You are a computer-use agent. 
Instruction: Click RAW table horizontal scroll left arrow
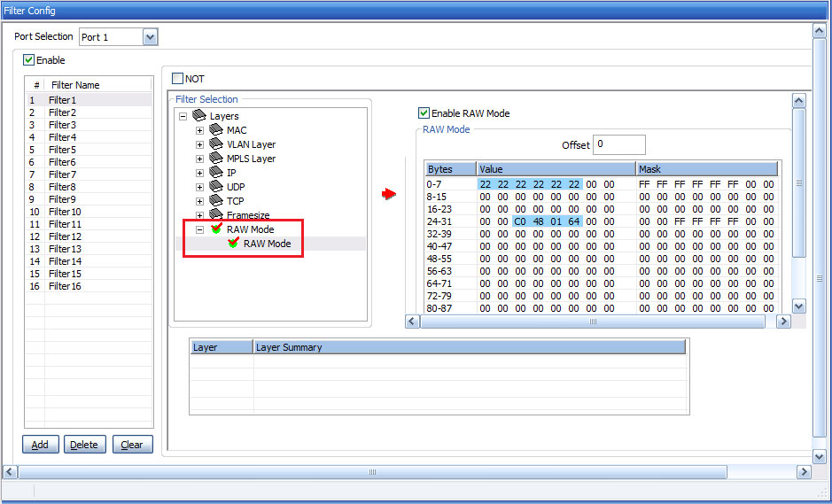click(x=412, y=321)
